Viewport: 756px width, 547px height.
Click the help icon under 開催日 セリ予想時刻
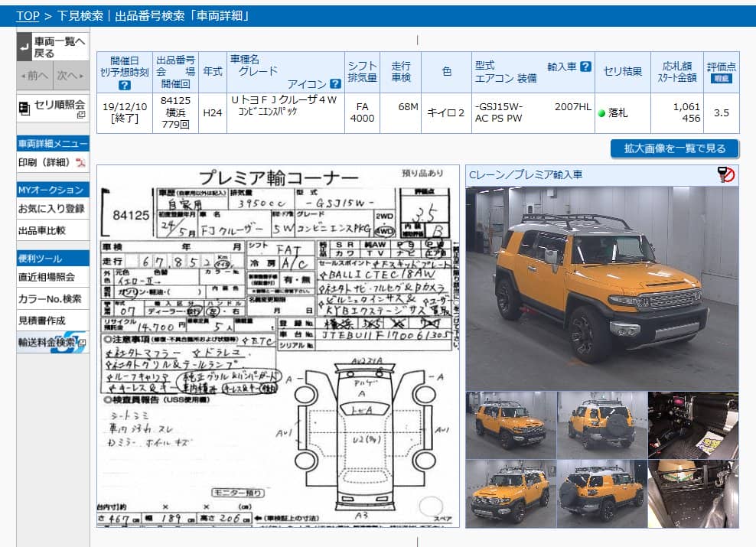coord(125,85)
